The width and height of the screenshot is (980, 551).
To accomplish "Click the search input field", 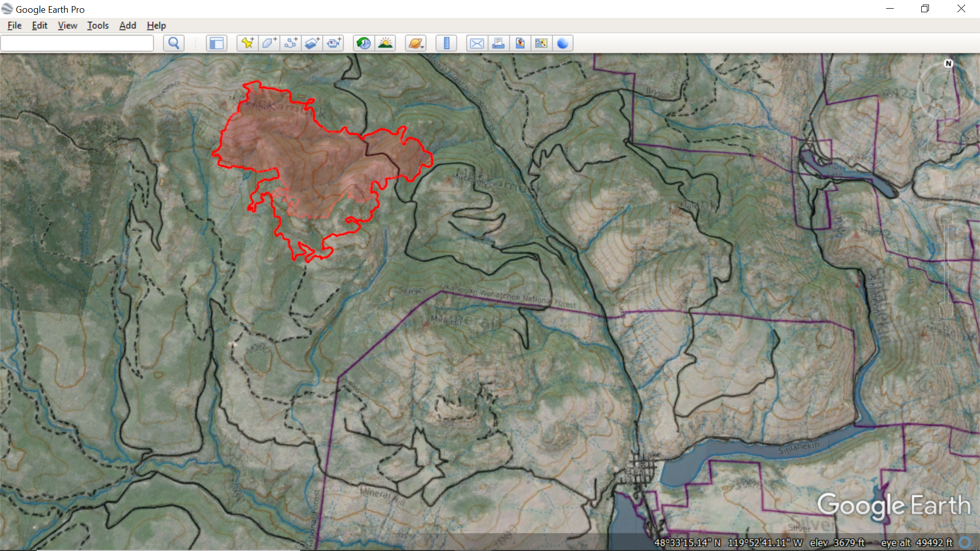I will (x=77, y=43).
